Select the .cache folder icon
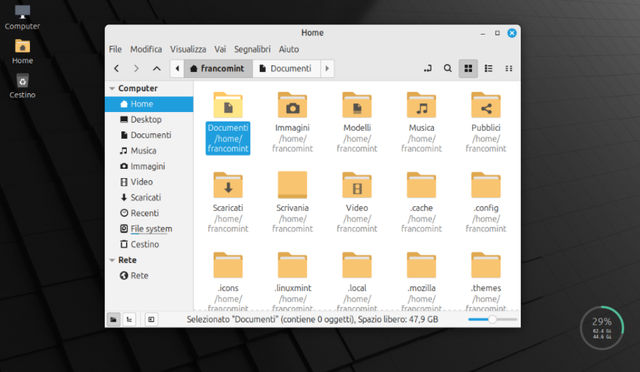This screenshot has width=640, height=372. click(x=421, y=185)
